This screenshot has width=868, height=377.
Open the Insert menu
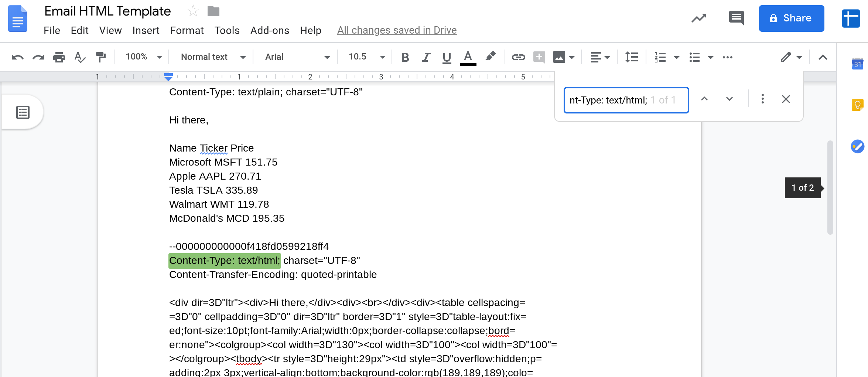(146, 30)
